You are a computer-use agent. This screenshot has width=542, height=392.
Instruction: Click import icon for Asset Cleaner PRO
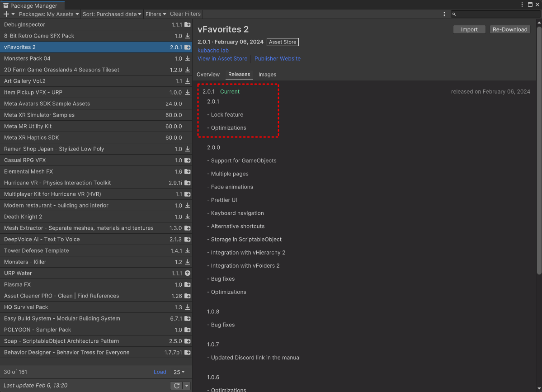pyautogui.click(x=187, y=296)
